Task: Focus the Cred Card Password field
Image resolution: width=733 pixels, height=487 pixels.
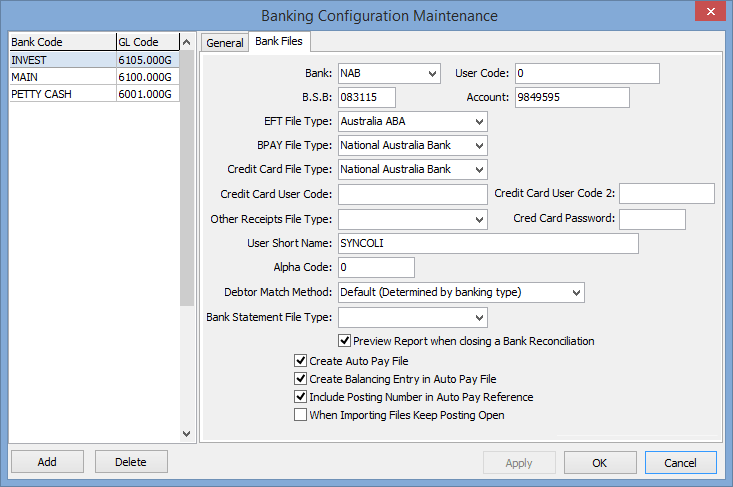Action: coord(652,219)
